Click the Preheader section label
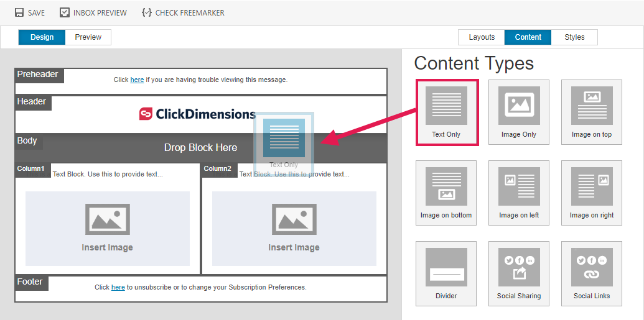644x320 pixels. point(39,75)
